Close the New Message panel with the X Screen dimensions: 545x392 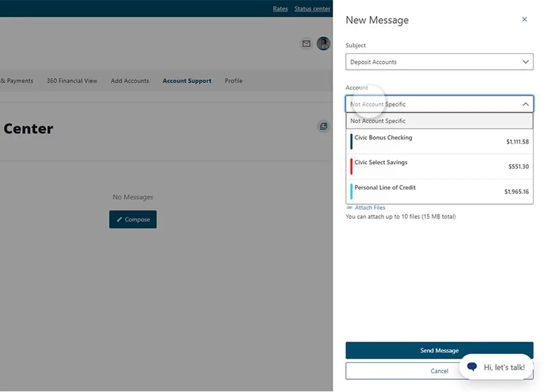(x=524, y=19)
